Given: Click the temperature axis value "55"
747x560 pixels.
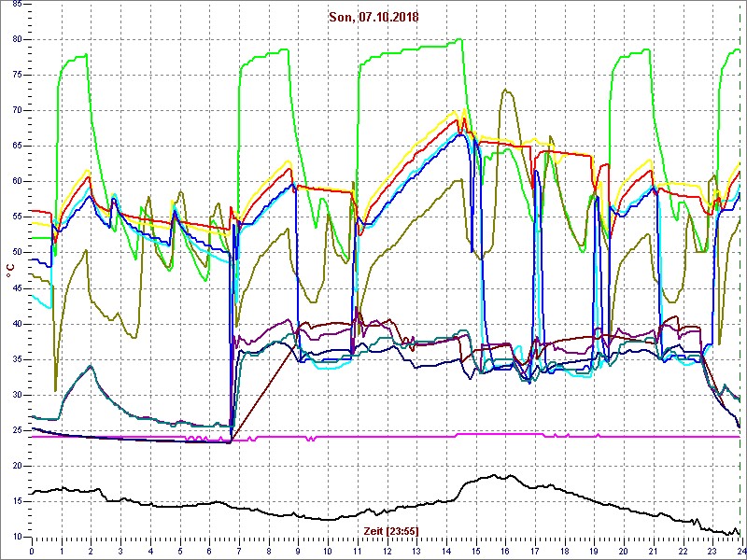Looking at the screenshot, I should (16, 217).
